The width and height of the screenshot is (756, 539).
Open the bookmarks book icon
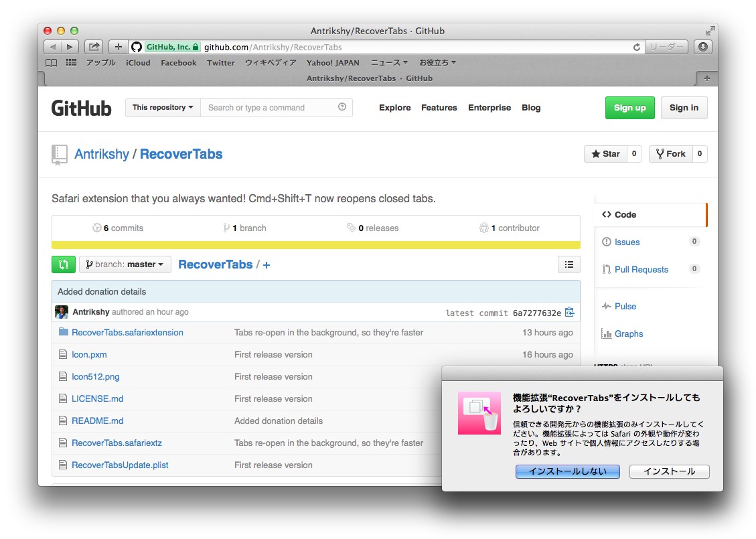[x=51, y=63]
